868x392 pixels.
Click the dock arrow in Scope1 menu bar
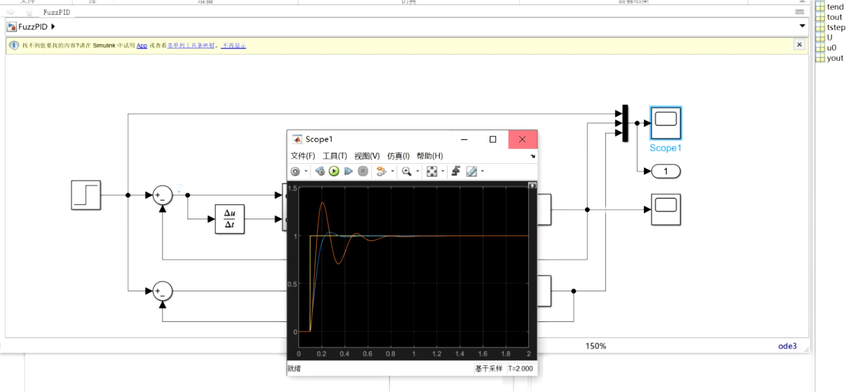pos(532,156)
